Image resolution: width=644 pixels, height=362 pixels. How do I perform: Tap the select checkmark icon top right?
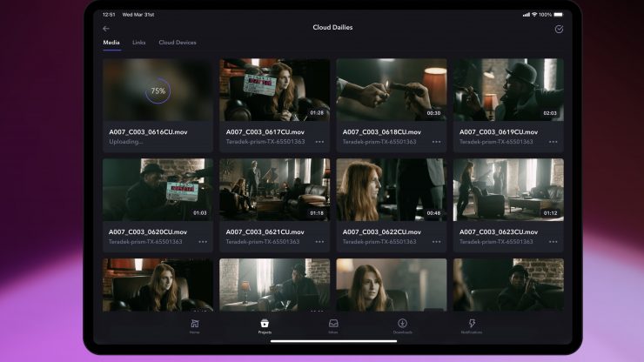558,29
